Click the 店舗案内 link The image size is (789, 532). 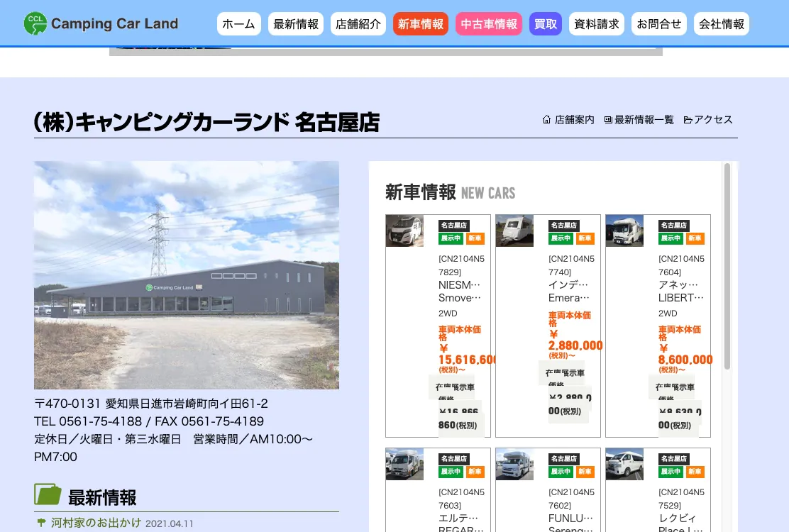[x=575, y=120]
